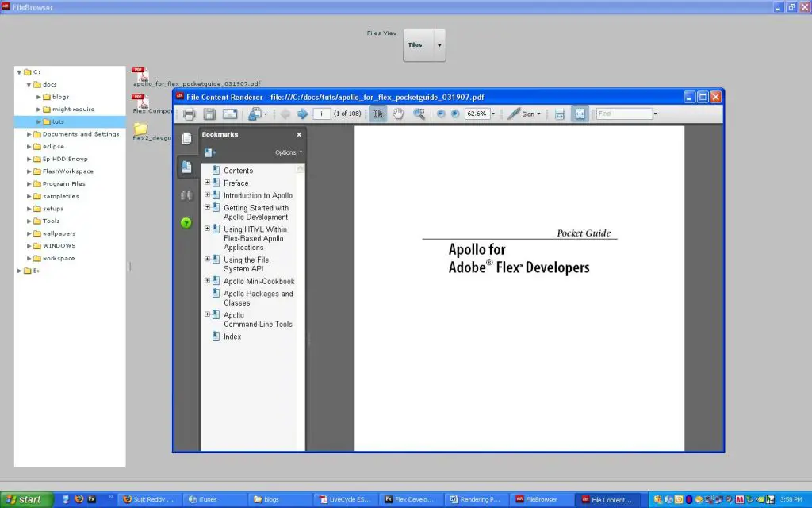Expand Using the File System API bookmark

(x=207, y=260)
